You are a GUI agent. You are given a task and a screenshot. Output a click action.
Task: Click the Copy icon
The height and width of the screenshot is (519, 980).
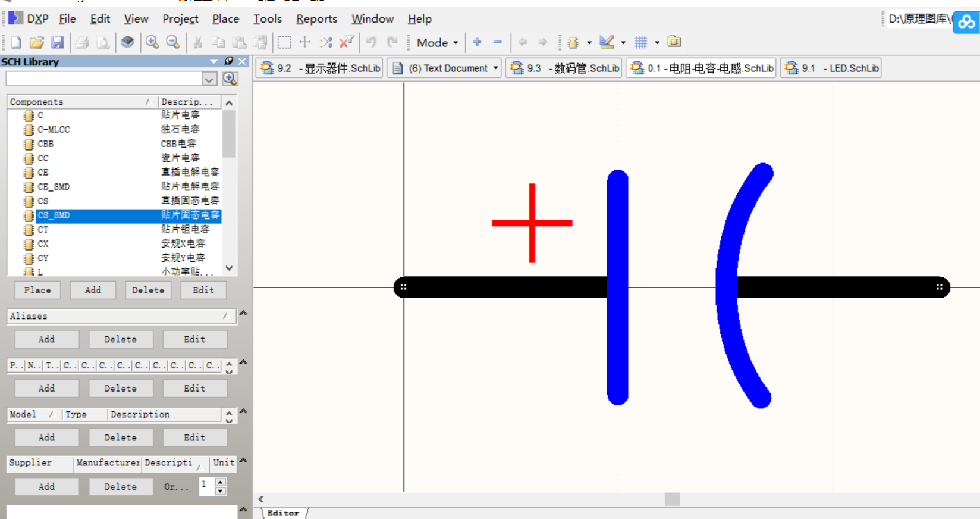point(218,42)
